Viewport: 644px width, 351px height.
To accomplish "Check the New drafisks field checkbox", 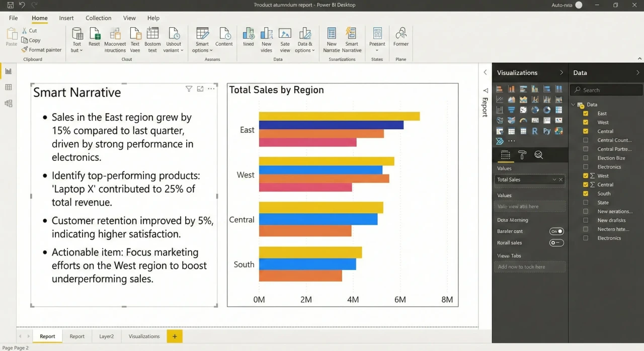I will 586,220.
